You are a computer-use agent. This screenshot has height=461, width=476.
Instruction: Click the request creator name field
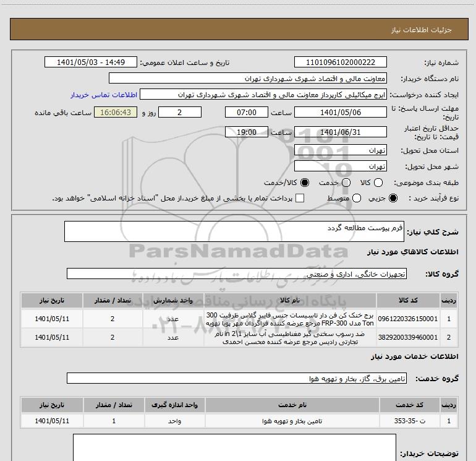[x=263, y=94]
